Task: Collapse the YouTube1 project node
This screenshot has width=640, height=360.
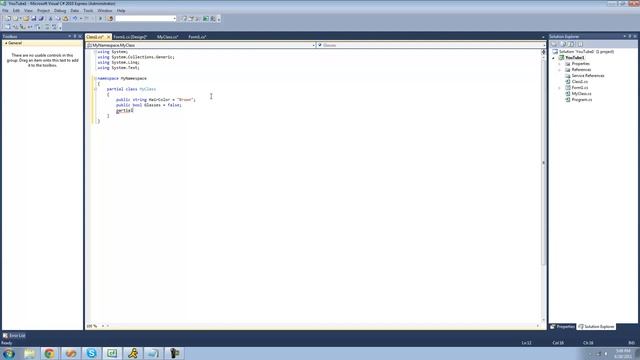Action: click(x=554, y=58)
